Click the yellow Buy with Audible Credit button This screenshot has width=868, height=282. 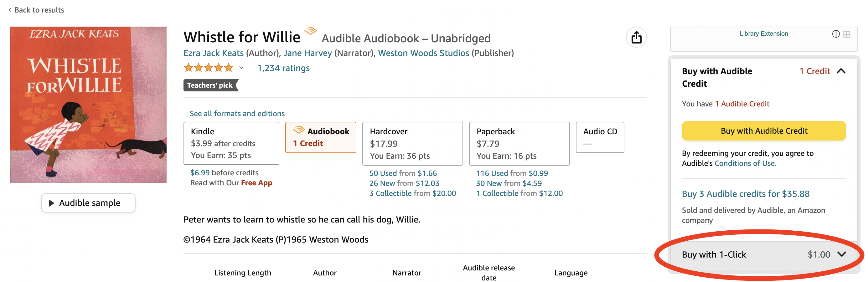(763, 131)
